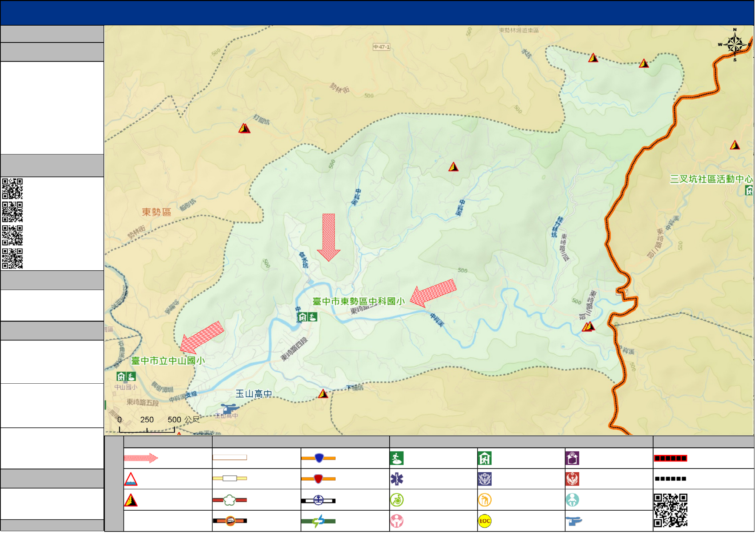Click the blue star-of-life medical legend icon
The width and height of the screenshot is (756, 533).
[397, 479]
